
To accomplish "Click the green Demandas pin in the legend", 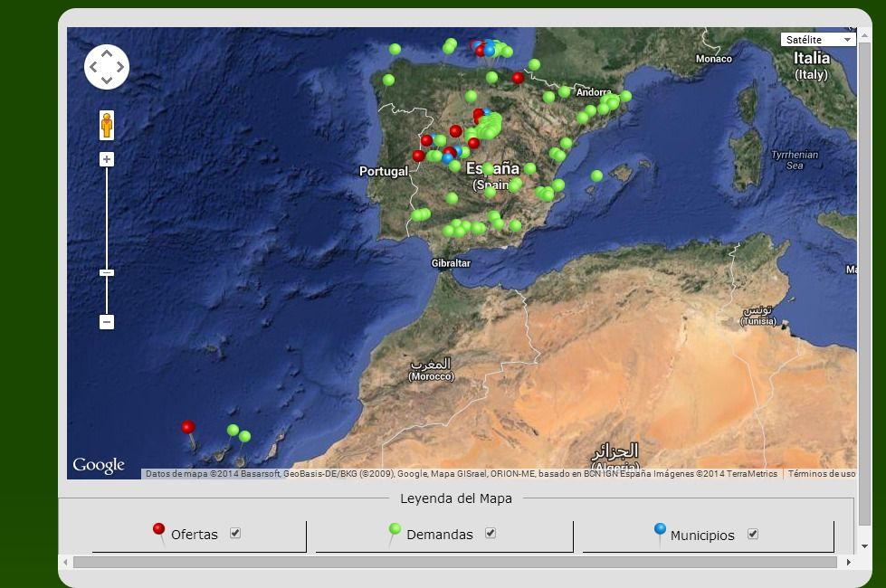I will tap(393, 531).
